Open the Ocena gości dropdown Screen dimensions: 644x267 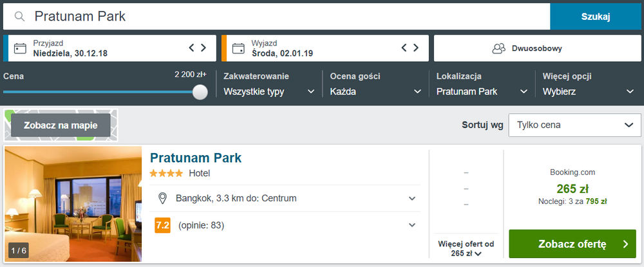tap(376, 91)
